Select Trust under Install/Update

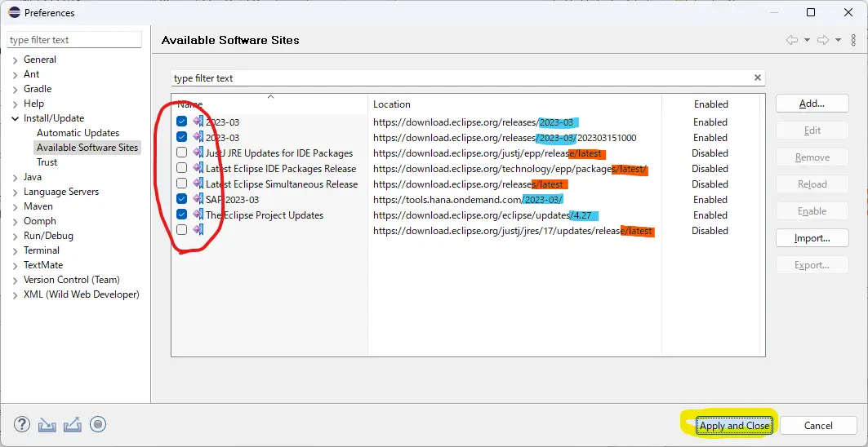pos(47,162)
